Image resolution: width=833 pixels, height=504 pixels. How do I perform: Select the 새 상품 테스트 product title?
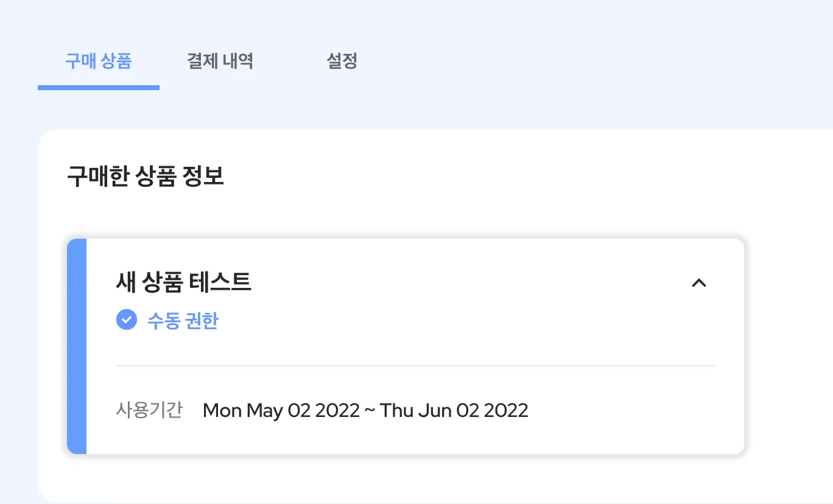pyautogui.click(x=183, y=282)
